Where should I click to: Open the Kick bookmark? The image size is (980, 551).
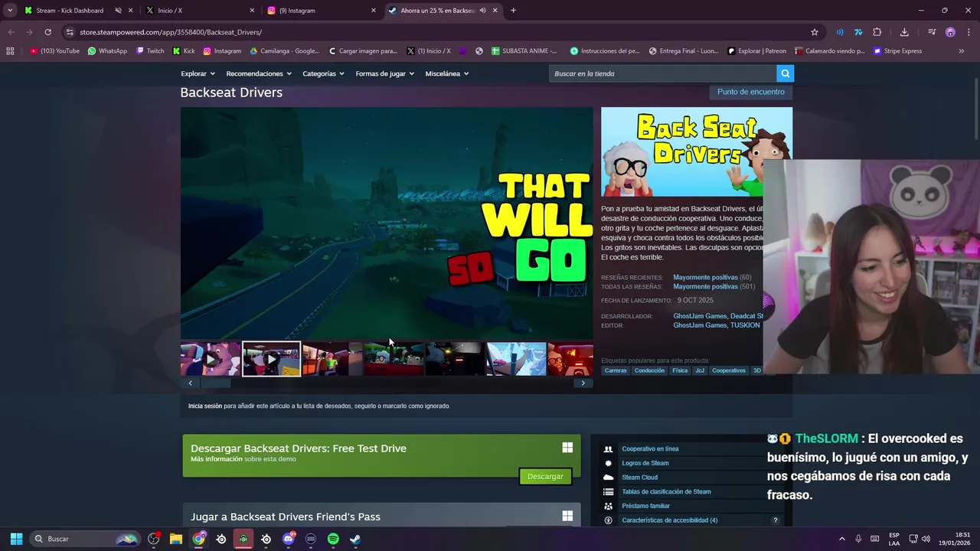184,51
